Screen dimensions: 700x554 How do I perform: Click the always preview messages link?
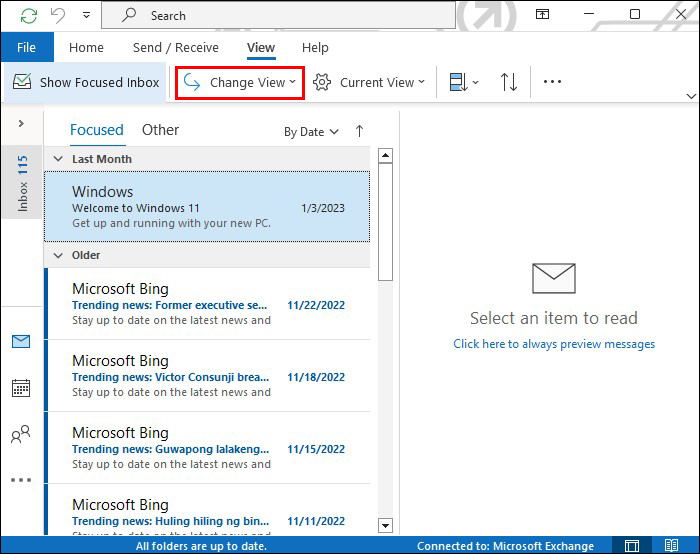pyautogui.click(x=554, y=344)
